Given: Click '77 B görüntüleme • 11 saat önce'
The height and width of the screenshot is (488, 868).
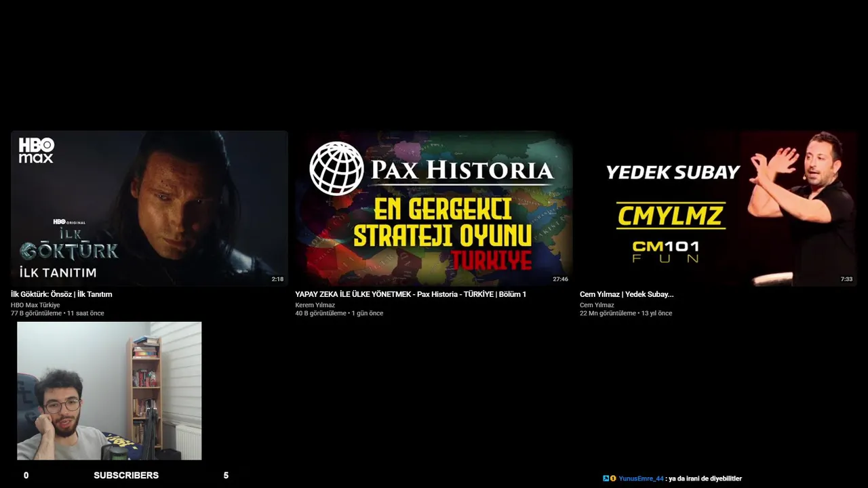Looking at the screenshot, I should click(x=58, y=313).
